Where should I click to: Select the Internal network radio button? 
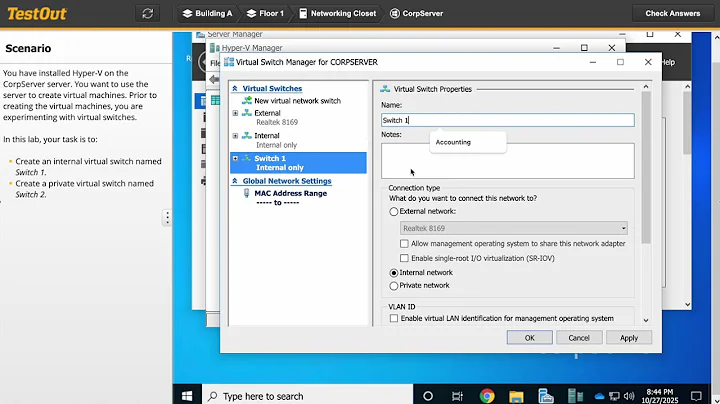[394, 273]
